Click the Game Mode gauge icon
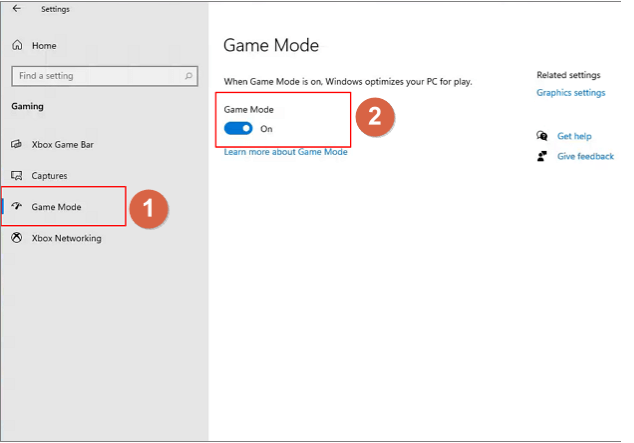Image resolution: width=634 pixels, height=443 pixels. coord(17,206)
